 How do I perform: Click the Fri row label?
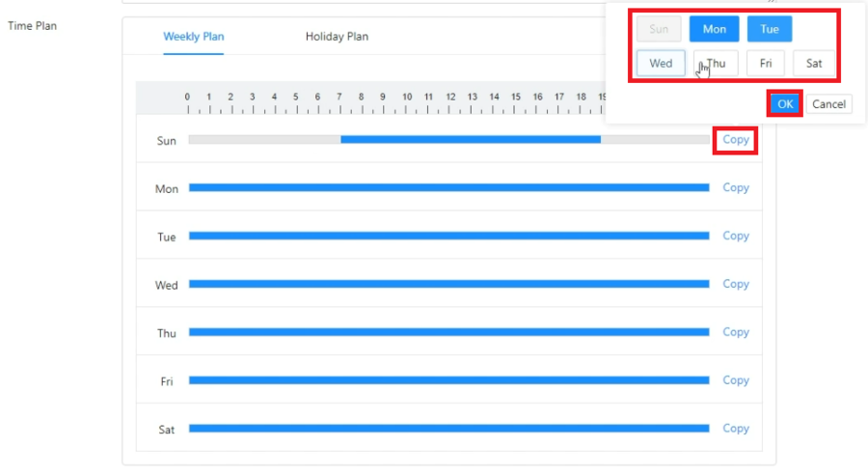tap(166, 382)
